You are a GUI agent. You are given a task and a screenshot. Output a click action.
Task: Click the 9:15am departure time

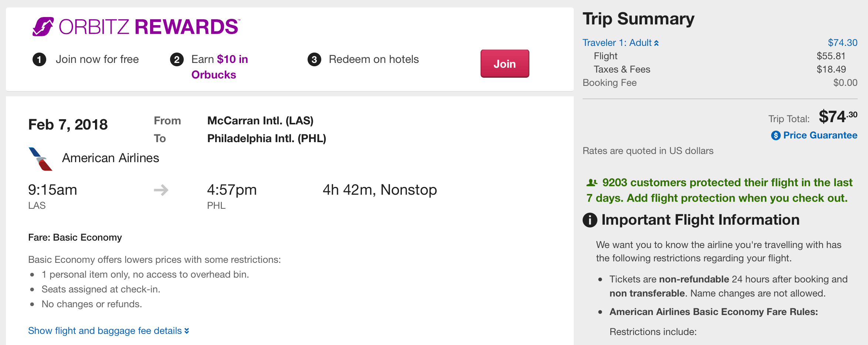[52, 190]
